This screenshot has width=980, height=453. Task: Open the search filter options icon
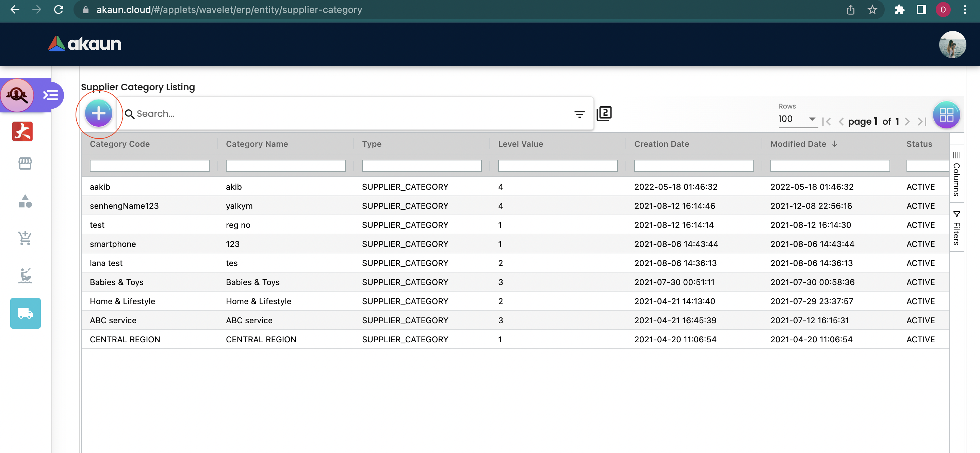[579, 114]
